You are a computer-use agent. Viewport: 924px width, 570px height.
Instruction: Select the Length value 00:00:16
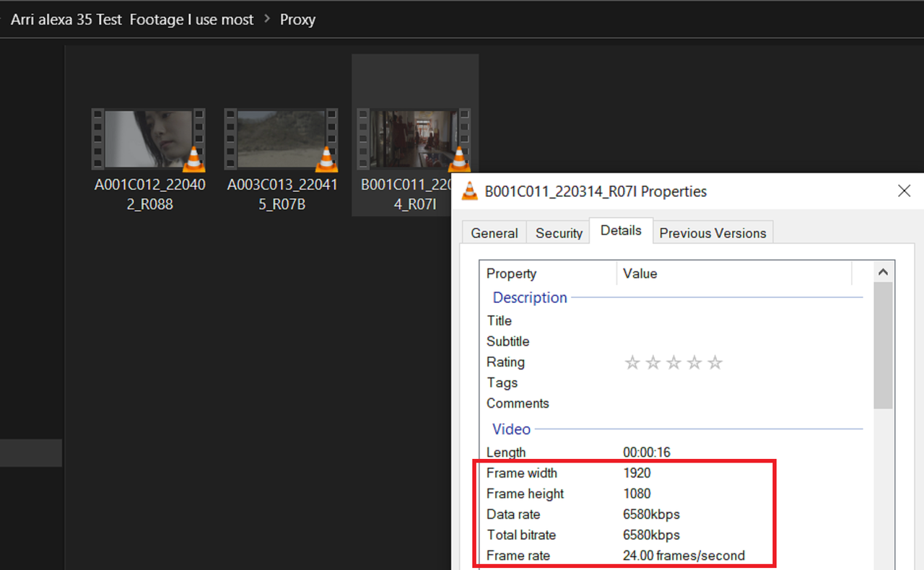(647, 452)
